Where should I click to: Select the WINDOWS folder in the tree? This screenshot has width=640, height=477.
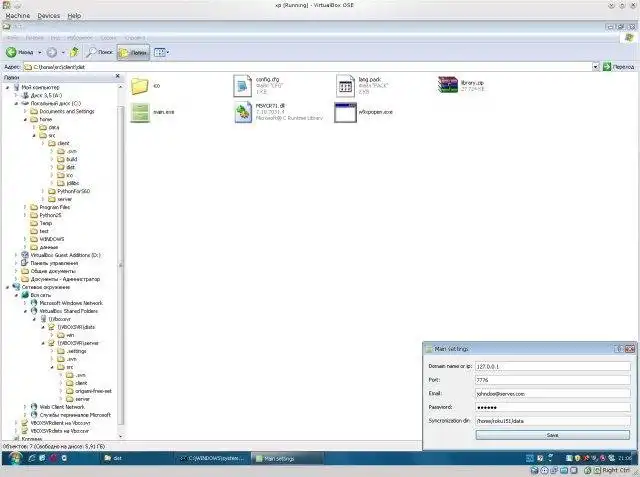51,239
